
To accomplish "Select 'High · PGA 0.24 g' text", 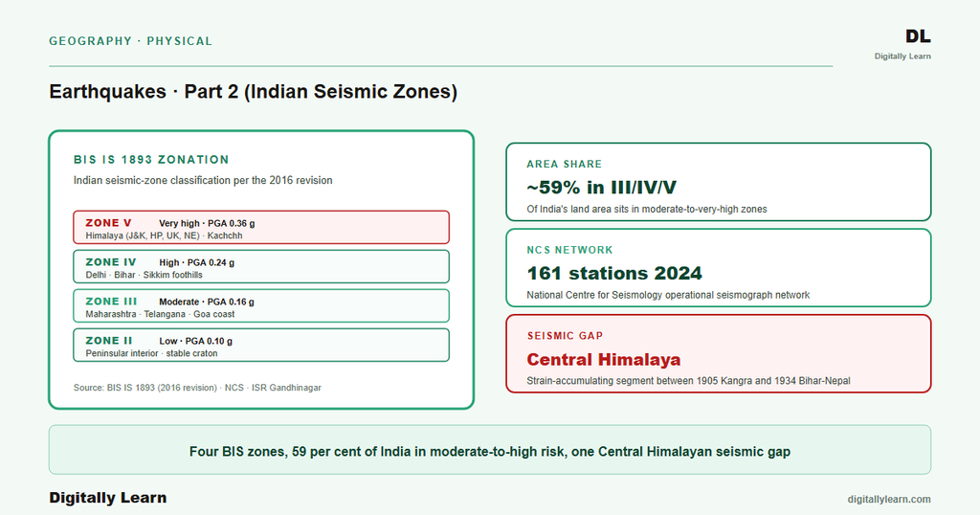I will (197, 262).
